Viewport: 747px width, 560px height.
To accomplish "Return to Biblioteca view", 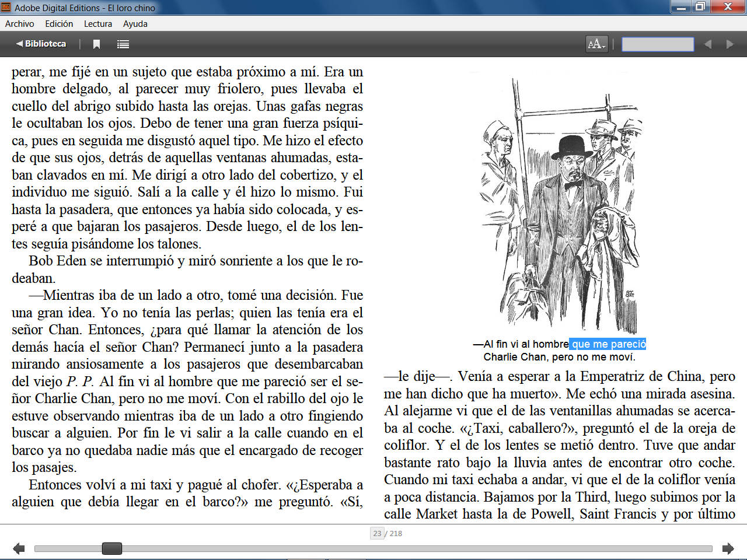I will pyautogui.click(x=41, y=44).
